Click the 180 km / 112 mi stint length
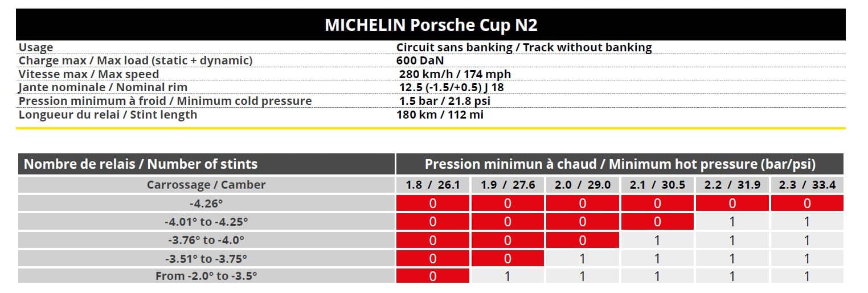This screenshot has height=293, width=868. point(440,115)
